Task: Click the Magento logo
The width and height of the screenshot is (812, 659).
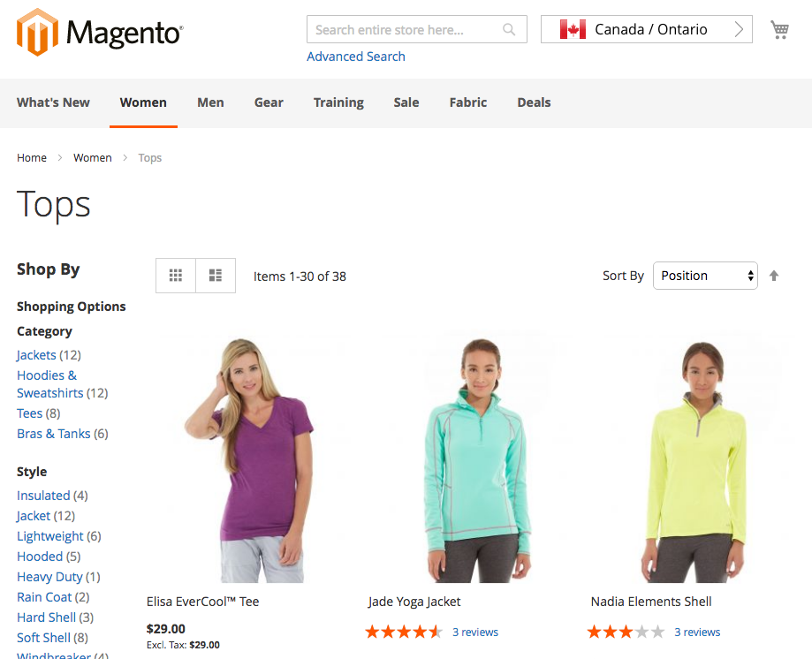Action: [x=100, y=32]
